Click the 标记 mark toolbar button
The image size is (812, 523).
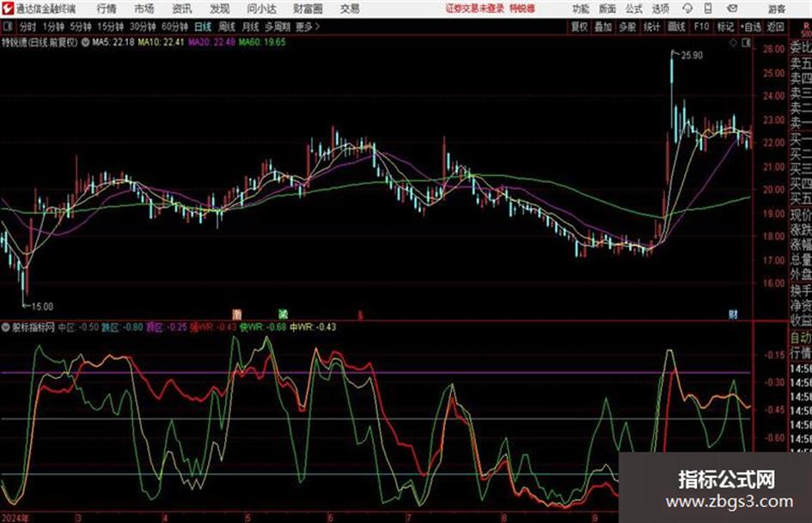(x=725, y=27)
